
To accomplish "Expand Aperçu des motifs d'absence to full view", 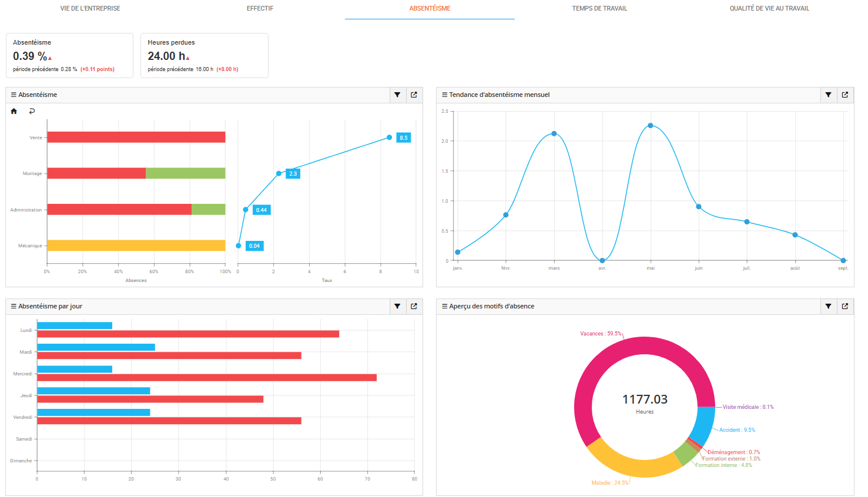I will (x=844, y=306).
